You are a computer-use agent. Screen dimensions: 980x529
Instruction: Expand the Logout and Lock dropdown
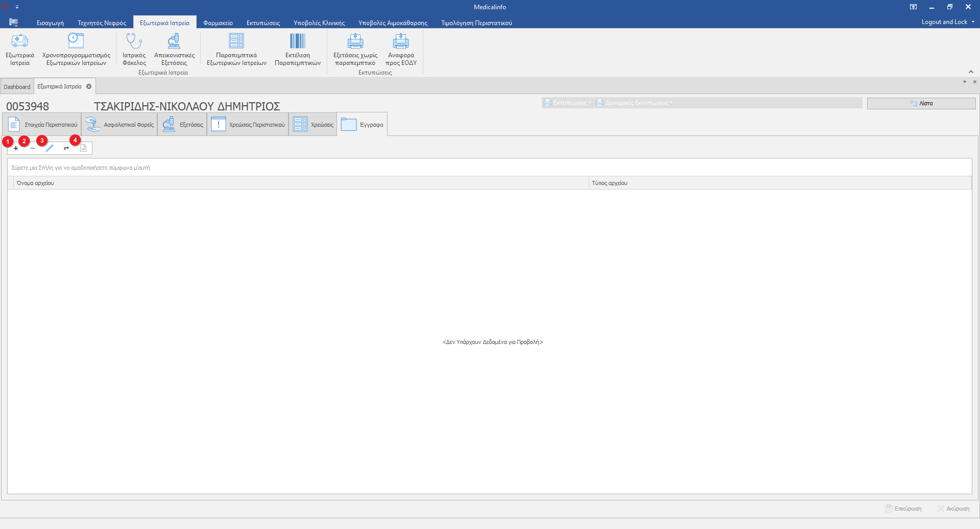point(973,22)
